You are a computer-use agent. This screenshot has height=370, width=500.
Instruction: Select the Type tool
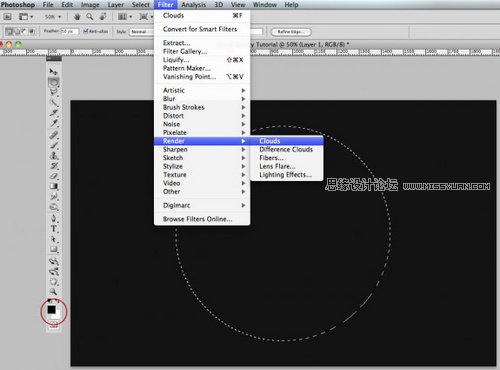click(x=54, y=229)
